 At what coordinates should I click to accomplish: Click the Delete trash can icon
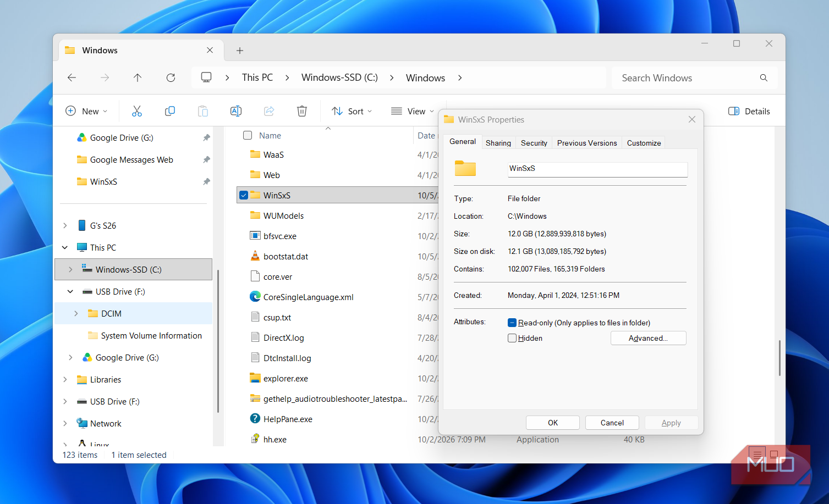(x=302, y=111)
